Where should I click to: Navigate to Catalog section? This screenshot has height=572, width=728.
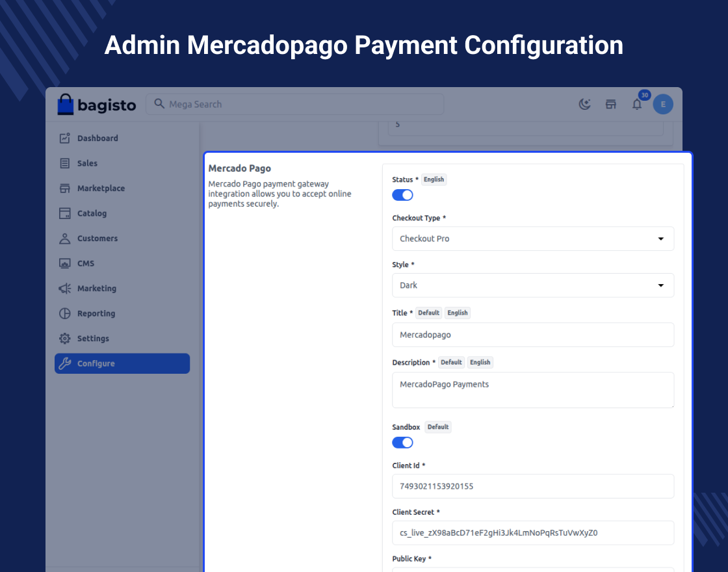(122, 213)
